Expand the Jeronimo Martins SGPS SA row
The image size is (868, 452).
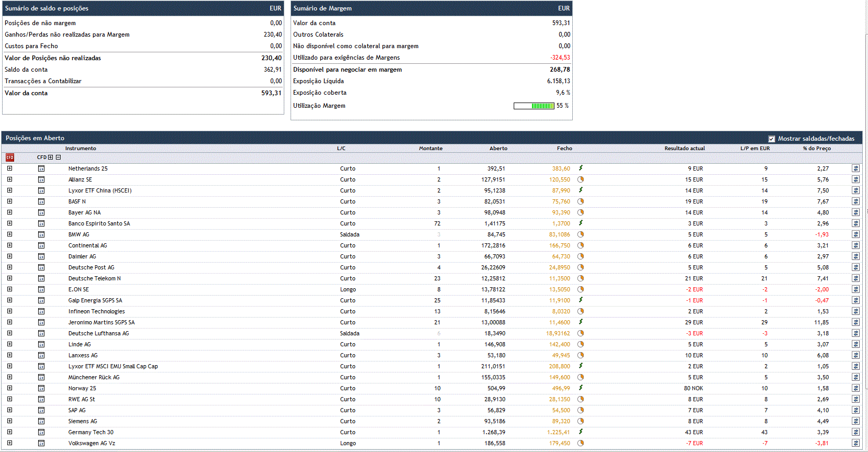coord(9,322)
